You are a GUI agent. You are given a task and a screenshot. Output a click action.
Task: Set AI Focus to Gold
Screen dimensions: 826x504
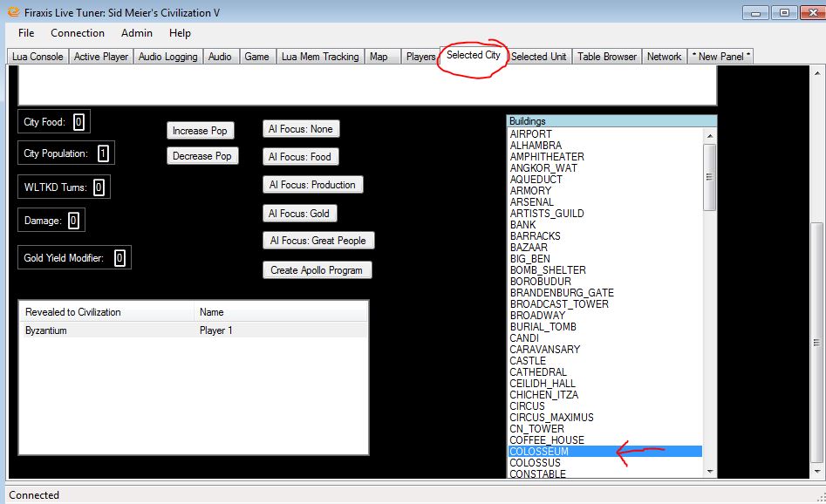[x=299, y=214]
